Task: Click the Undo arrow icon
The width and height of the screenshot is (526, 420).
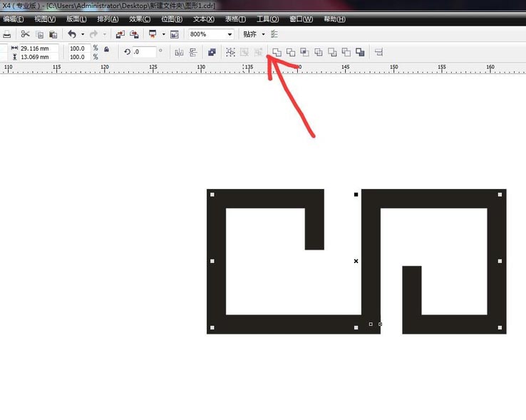Action: tap(72, 34)
